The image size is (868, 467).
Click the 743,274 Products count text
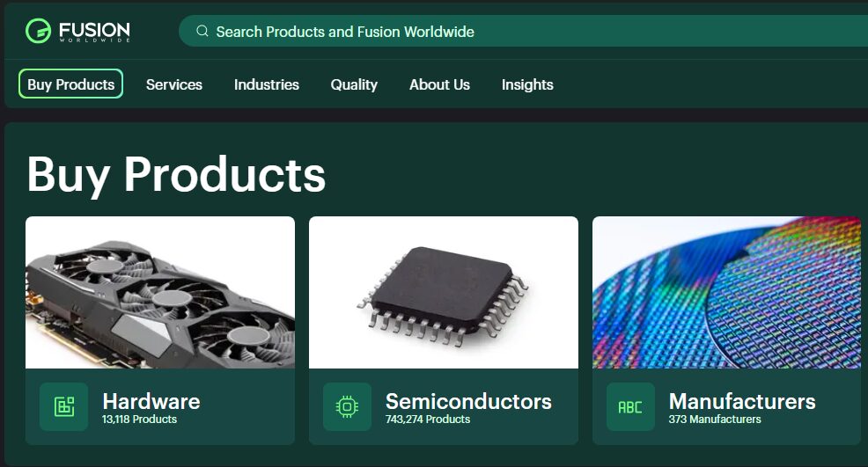[428, 420]
